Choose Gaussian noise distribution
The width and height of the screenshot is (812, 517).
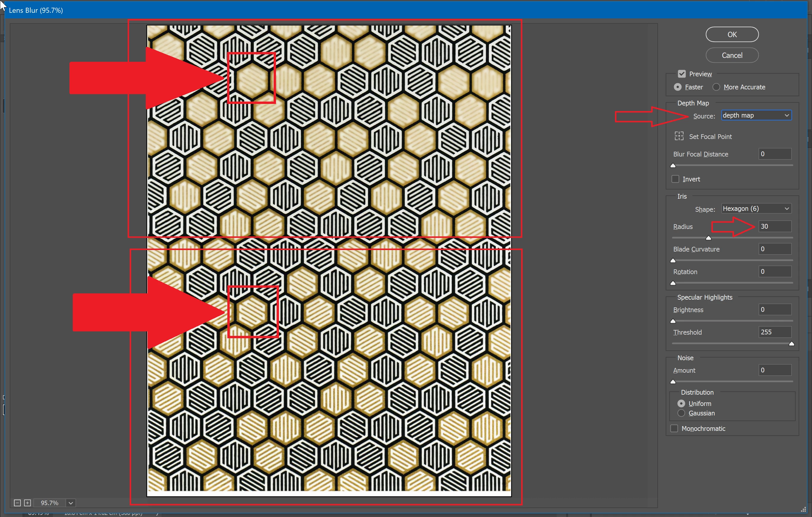point(681,413)
